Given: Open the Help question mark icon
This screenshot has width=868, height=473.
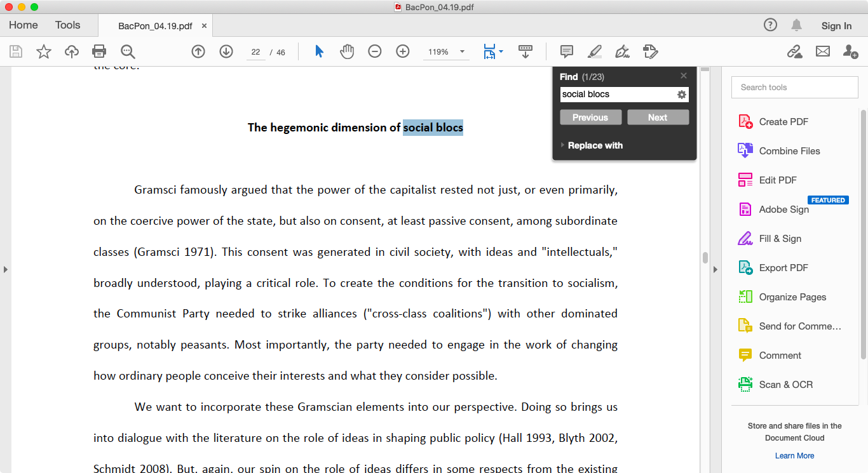Looking at the screenshot, I should [x=770, y=25].
